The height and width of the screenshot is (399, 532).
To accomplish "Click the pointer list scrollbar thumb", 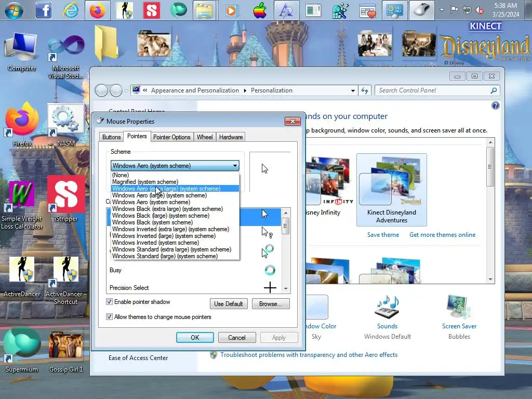I will pos(286,227).
